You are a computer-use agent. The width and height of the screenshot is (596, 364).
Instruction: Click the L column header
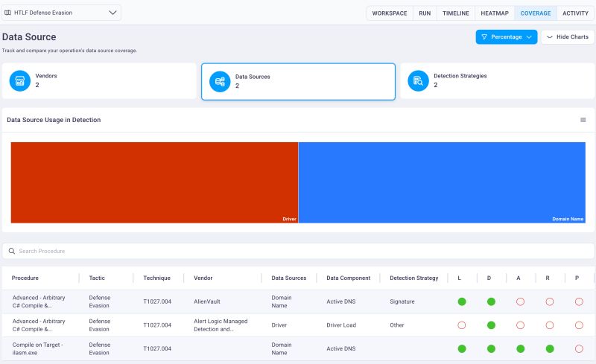click(x=459, y=278)
